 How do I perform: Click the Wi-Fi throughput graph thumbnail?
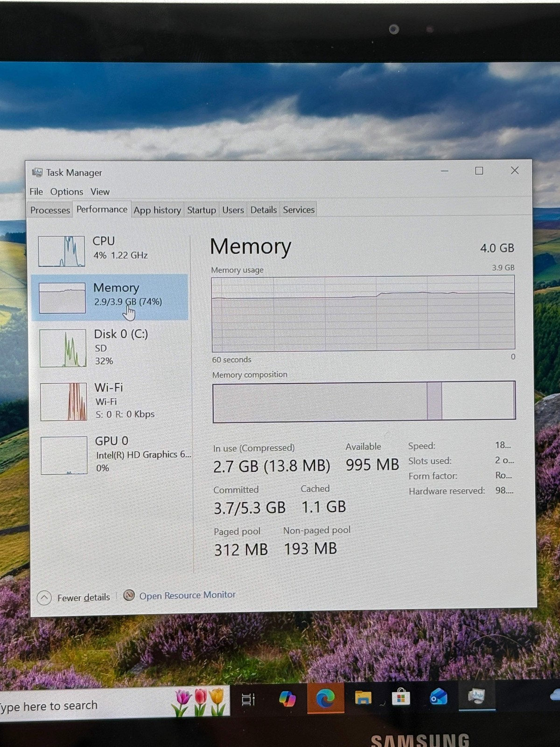coord(63,402)
